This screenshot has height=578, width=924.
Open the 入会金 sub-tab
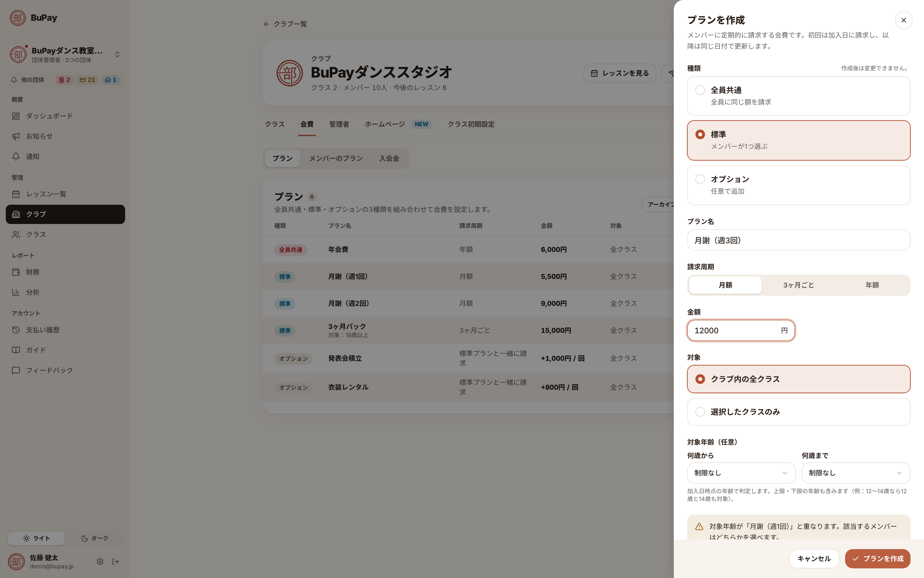pos(389,158)
